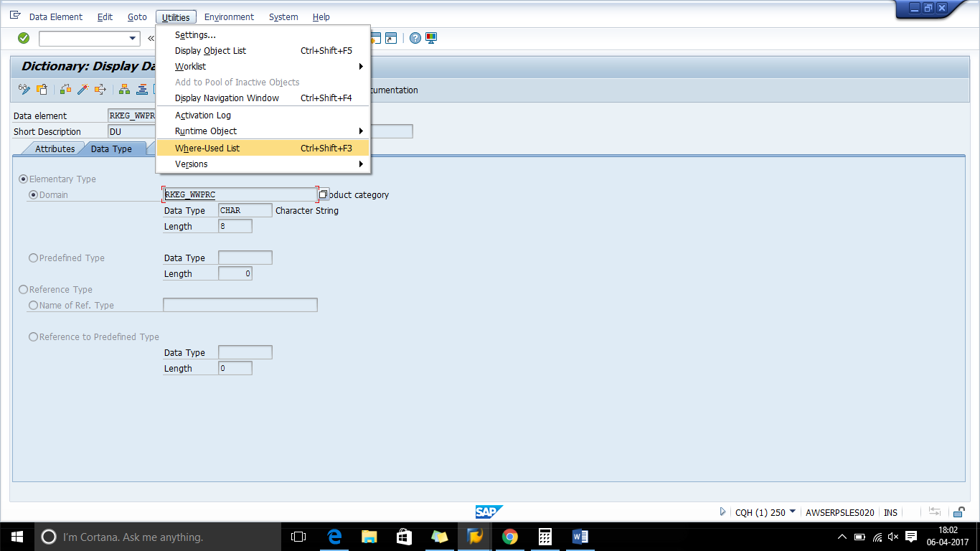
Task: Click the RKEG_WWPRC domain input field
Action: tap(240, 194)
